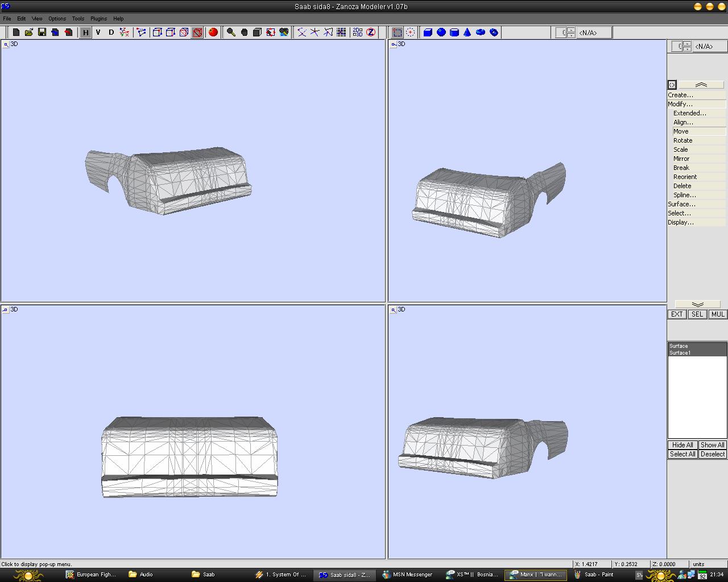Open the Tools menu
Image resolution: width=728 pixels, height=582 pixels.
point(78,19)
